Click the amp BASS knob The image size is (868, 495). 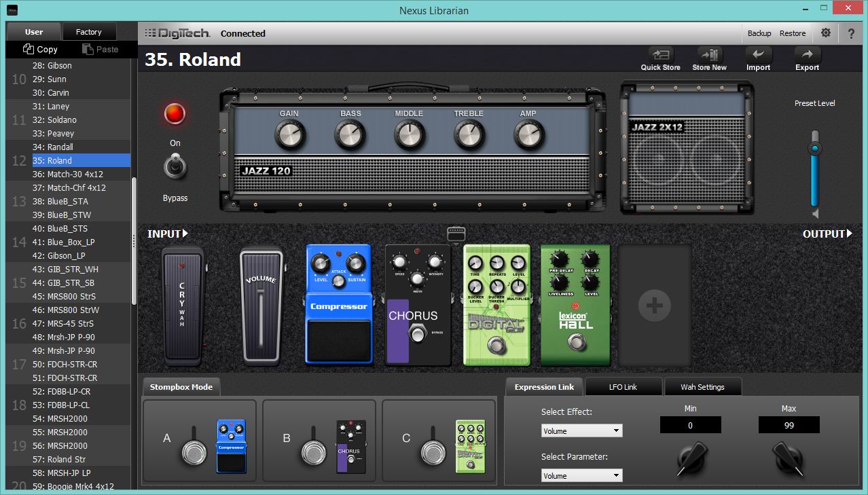[350, 135]
